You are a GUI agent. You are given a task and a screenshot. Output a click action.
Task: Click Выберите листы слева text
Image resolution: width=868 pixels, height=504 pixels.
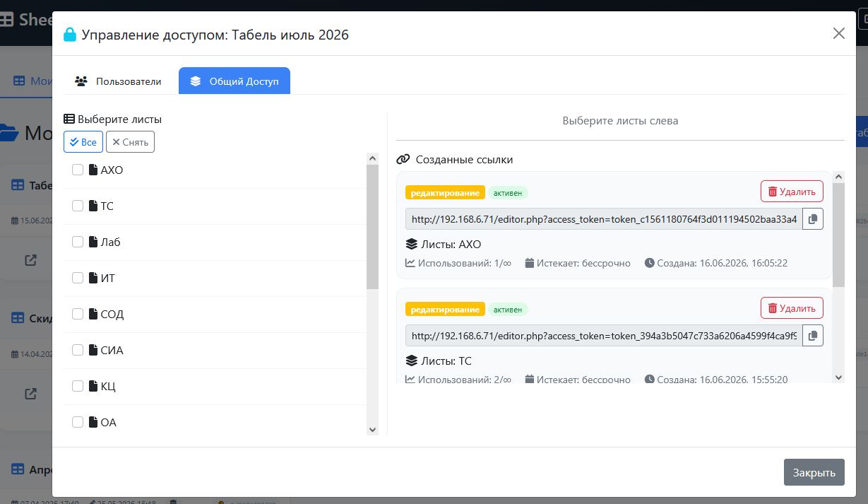(620, 121)
